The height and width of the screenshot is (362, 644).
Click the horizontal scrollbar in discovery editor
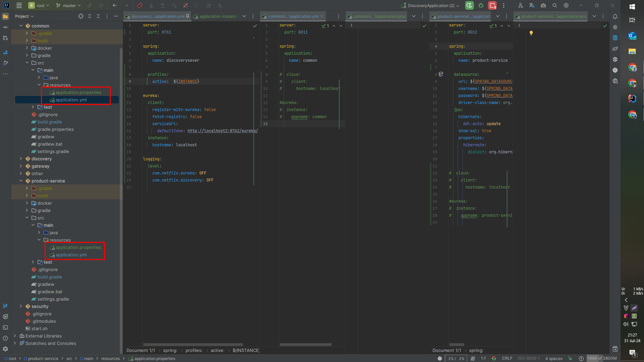pos(193,344)
